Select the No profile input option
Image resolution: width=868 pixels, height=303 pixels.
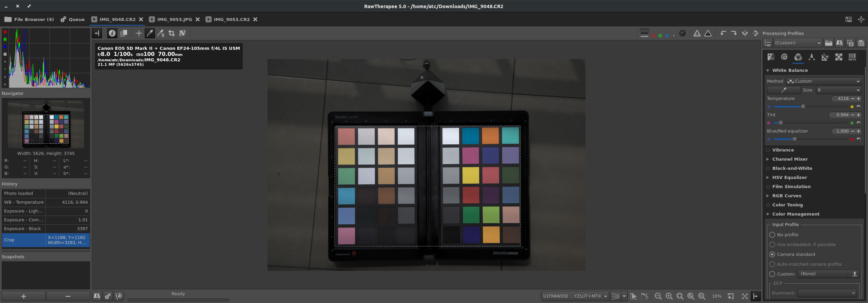772,235
